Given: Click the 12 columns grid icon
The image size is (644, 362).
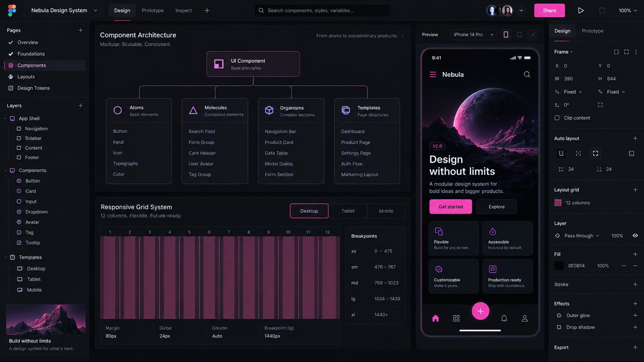Looking at the screenshot, I should (558, 203).
